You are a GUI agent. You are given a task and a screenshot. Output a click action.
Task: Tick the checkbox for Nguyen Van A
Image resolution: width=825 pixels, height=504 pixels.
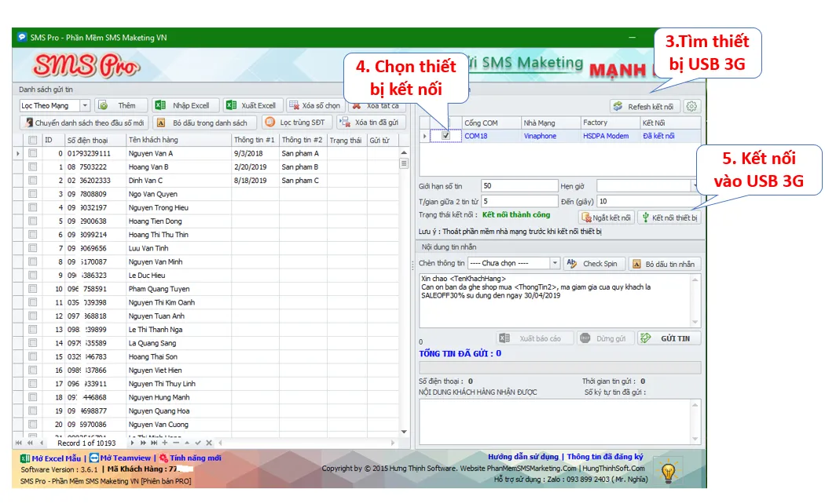[x=33, y=154]
